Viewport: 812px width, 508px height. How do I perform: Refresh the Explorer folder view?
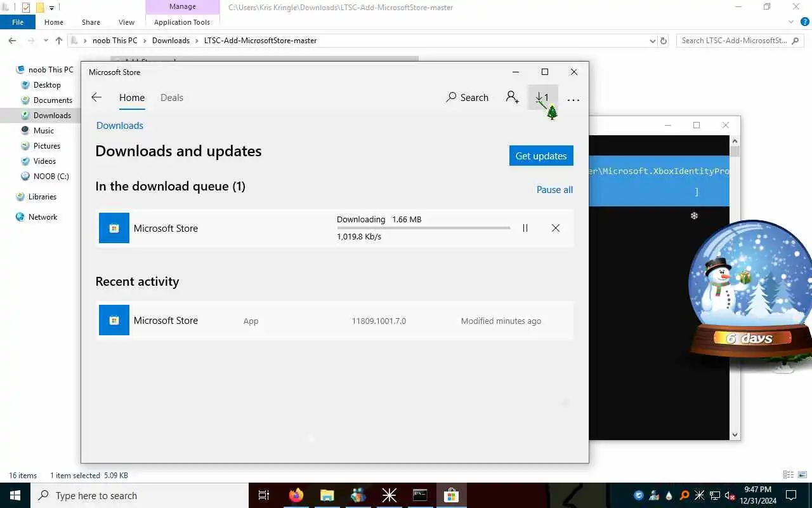coord(664,41)
